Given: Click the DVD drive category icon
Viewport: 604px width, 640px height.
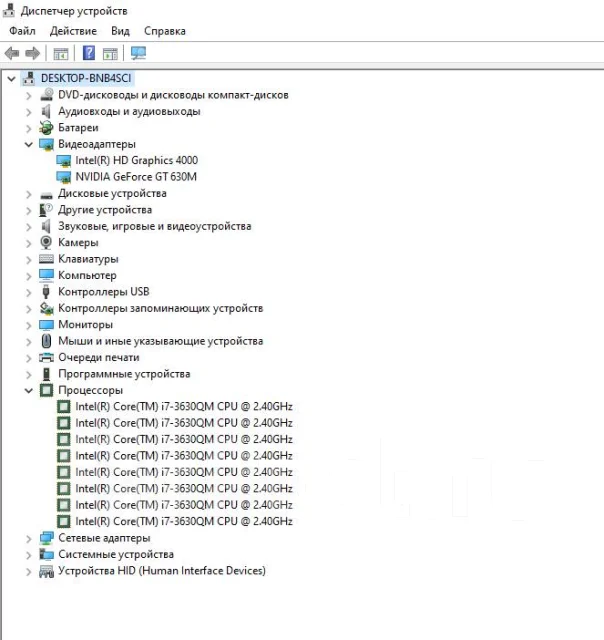Looking at the screenshot, I should click(x=47, y=95).
